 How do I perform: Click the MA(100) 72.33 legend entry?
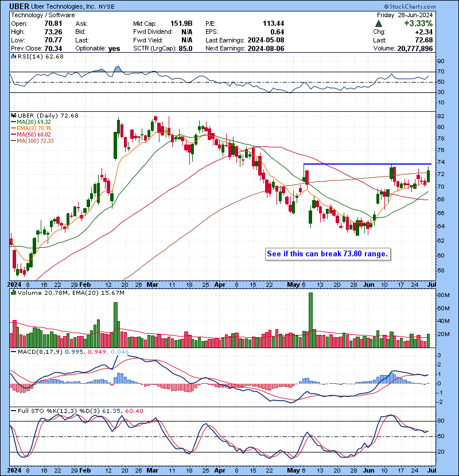(x=32, y=141)
